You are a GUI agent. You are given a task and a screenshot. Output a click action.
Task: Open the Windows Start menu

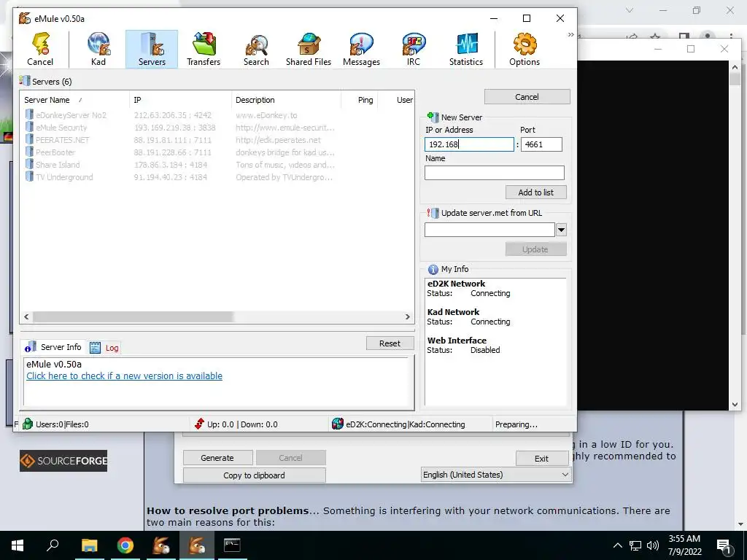tap(18, 545)
